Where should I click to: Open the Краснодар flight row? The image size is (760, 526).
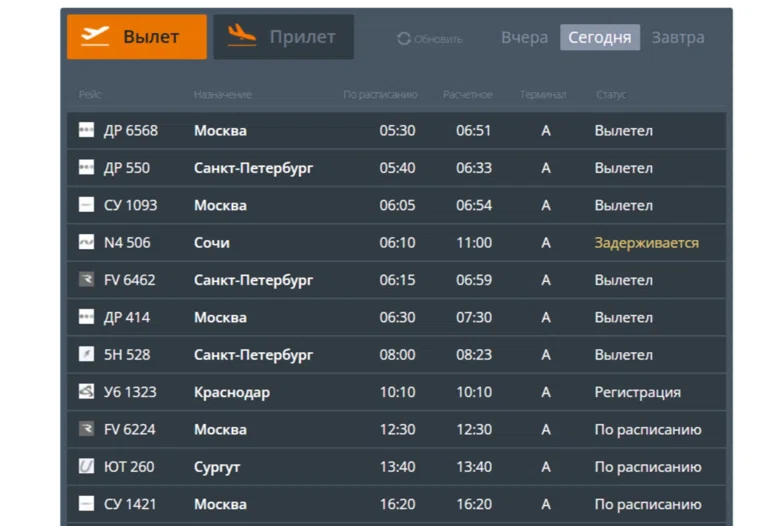[x=231, y=392]
